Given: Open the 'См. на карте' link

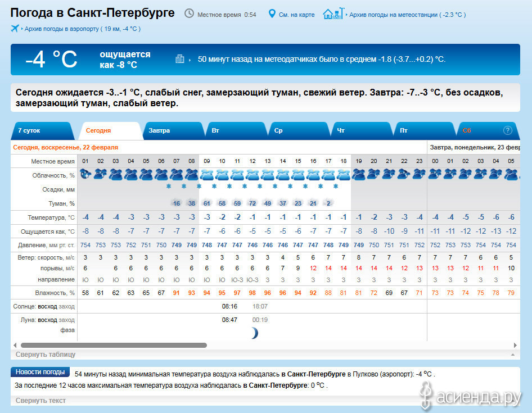Looking at the screenshot, I should (296, 15).
